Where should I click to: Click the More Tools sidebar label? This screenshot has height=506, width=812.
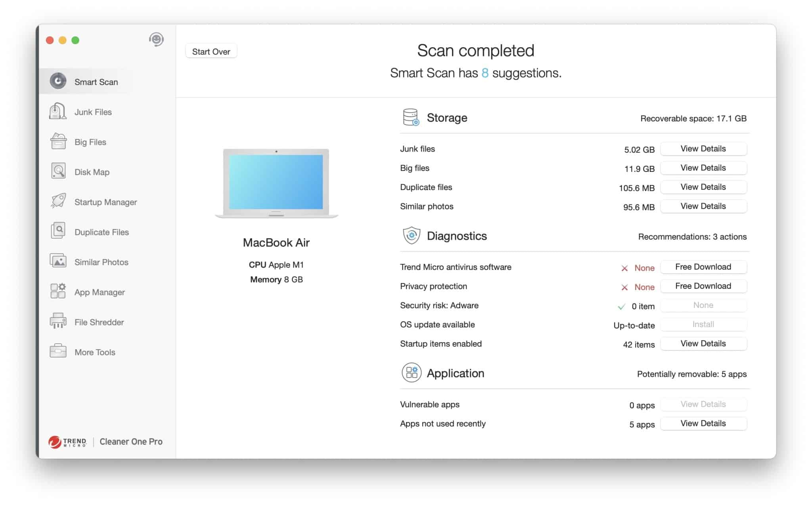coord(95,352)
